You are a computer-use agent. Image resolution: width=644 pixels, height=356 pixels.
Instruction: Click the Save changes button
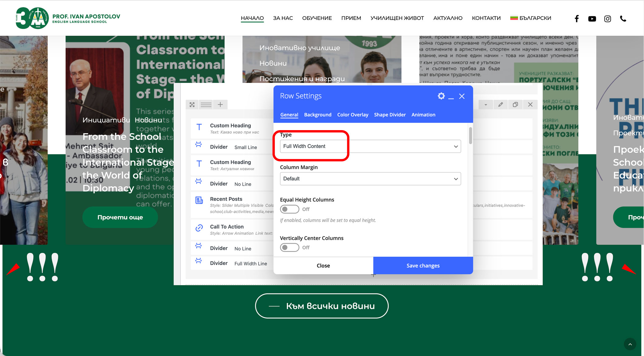[x=423, y=265]
